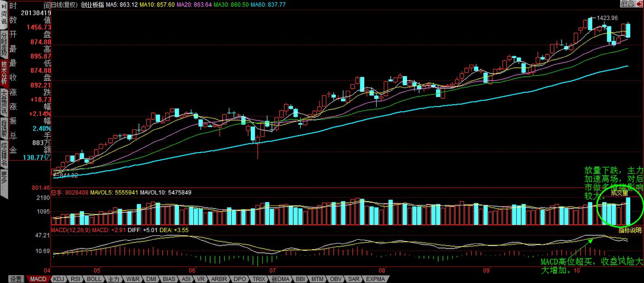Open the ARBR indicator tab

[x=219, y=279]
